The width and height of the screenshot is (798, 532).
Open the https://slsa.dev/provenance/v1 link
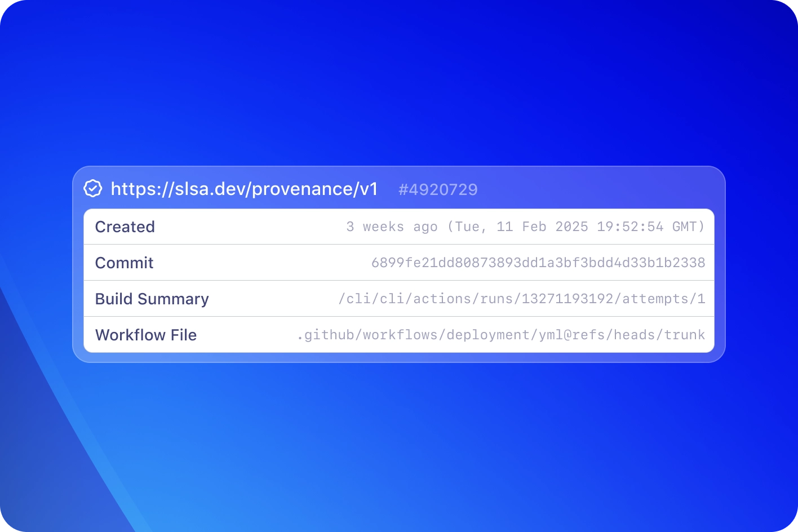click(245, 189)
